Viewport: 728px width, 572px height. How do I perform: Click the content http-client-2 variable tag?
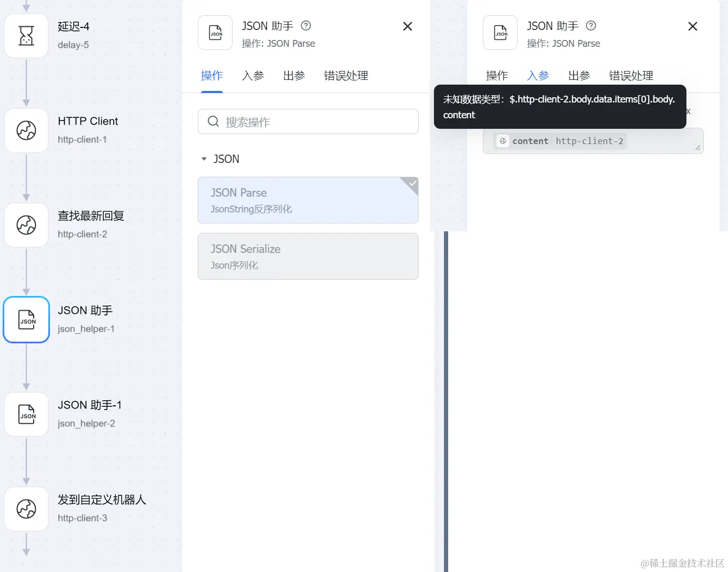coord(561,141)
